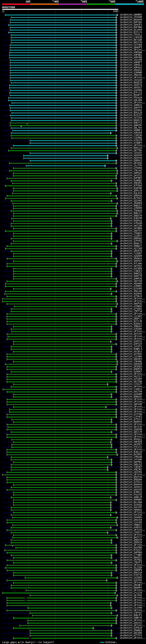Select hit label UniRef100_Q6AUF5
This screenshot has width=146, height=644.
[131, 47]
